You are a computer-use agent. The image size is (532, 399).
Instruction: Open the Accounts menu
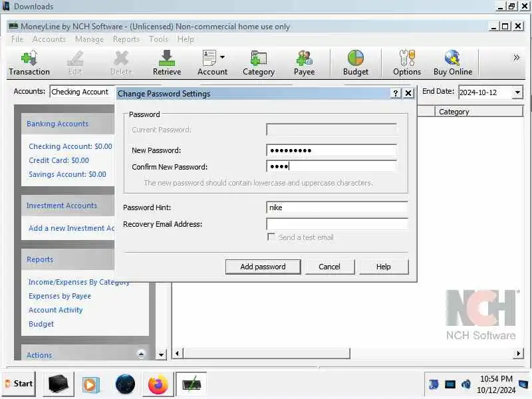coord(49,39)
